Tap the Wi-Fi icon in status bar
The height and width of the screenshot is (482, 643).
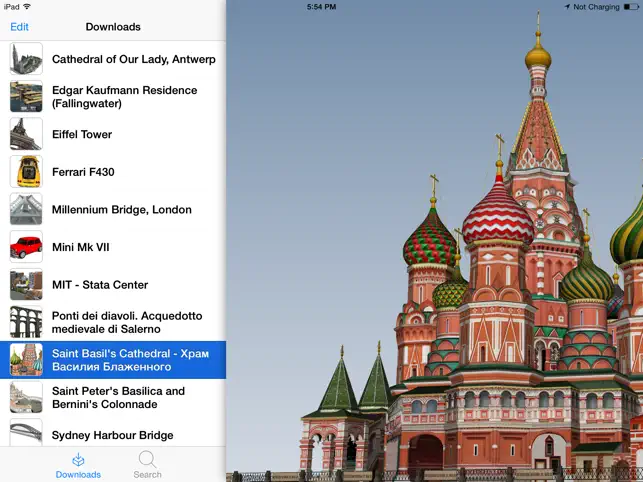pos(27,7)
